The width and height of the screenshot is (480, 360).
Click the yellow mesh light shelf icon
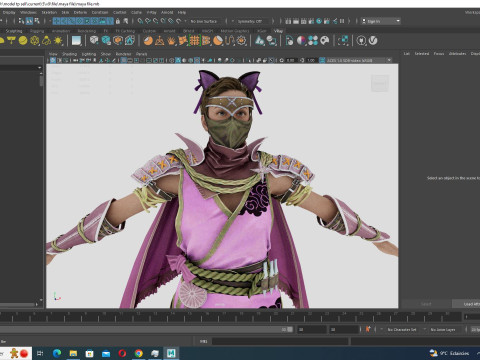click(35, 41)
